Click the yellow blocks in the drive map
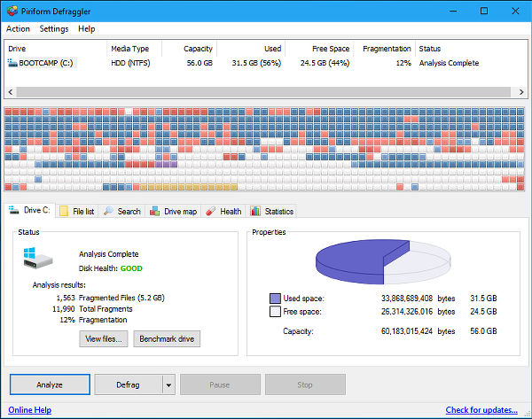The height and width of the screenshot is (419, 532). [189, 187]
